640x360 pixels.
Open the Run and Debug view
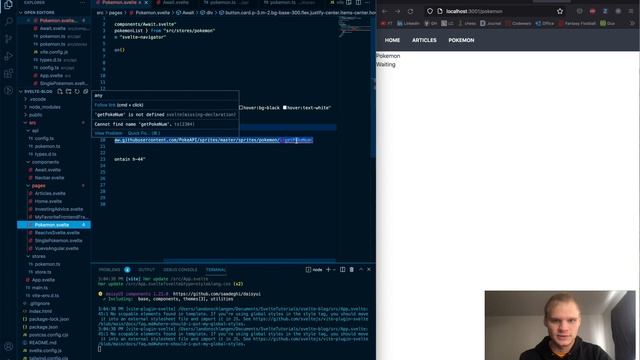click(x=8, y=56)
